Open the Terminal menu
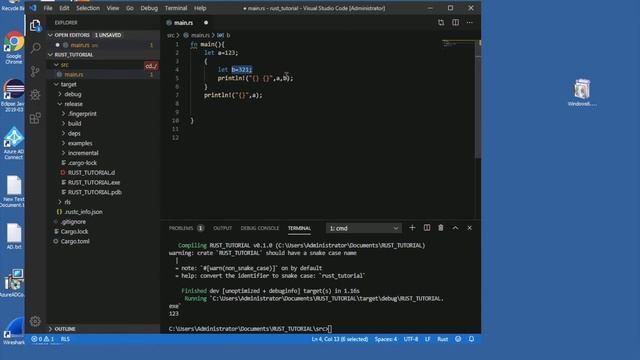Viewport: 640px width, 360px height. point(176,8)
